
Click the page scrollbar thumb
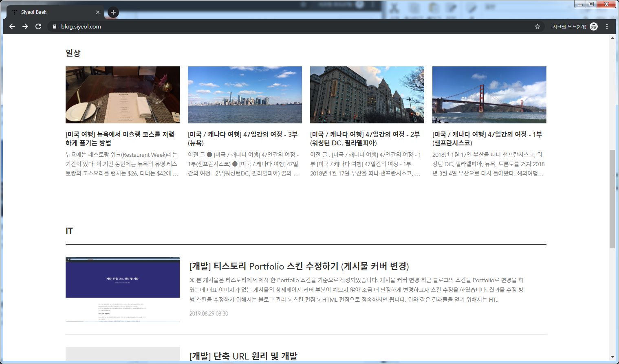612,199
